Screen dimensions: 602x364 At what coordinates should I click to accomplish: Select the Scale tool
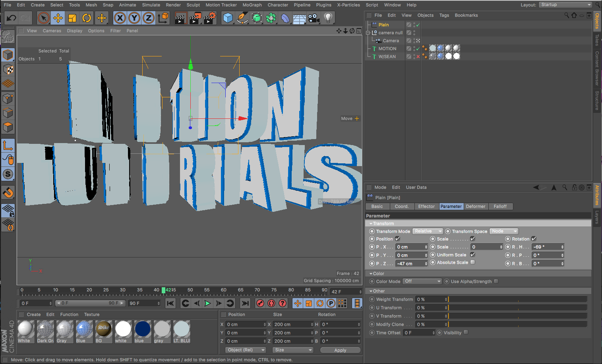(72, 18)
